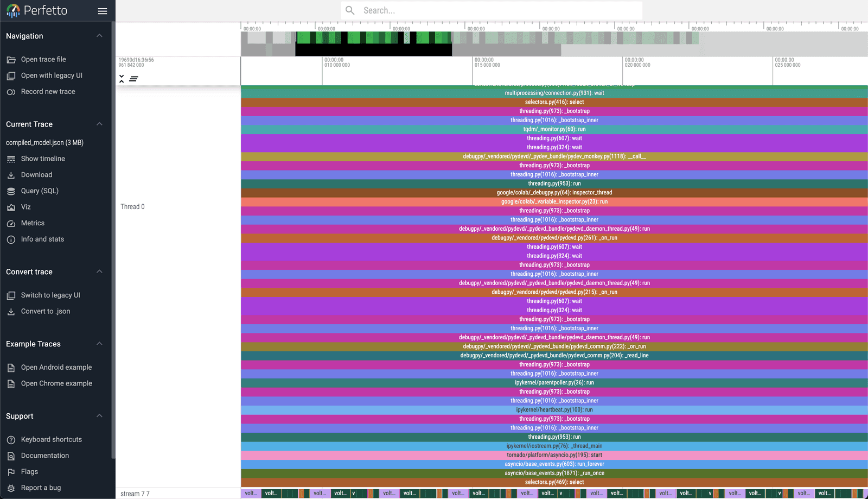
Task: Select tqdm/_monitor.py(60): run slice
Action: pos(554,129)
